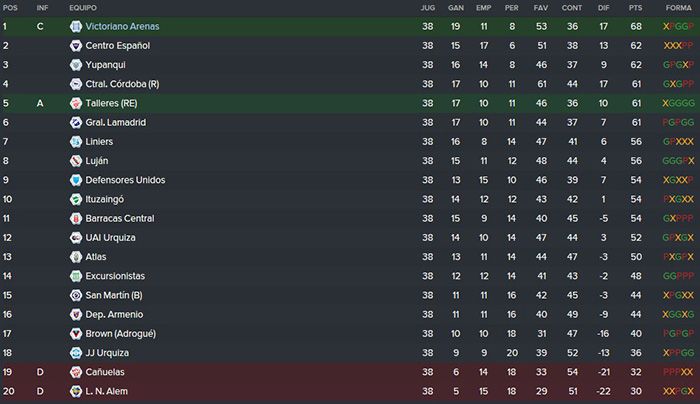Click the Gral. Lamadrid club badge
This screenshot has width=700, height=404.
click(76, 122)
